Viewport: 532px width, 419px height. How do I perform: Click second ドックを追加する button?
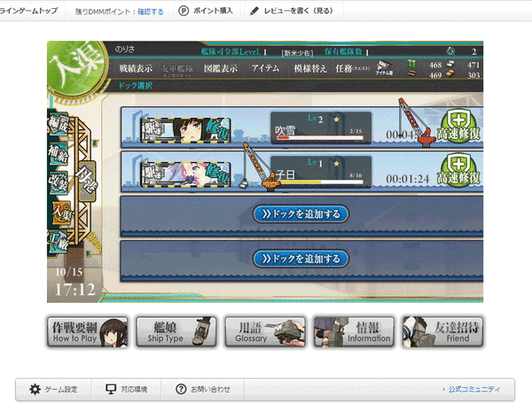pyautogui.click(x=301, y=259)
